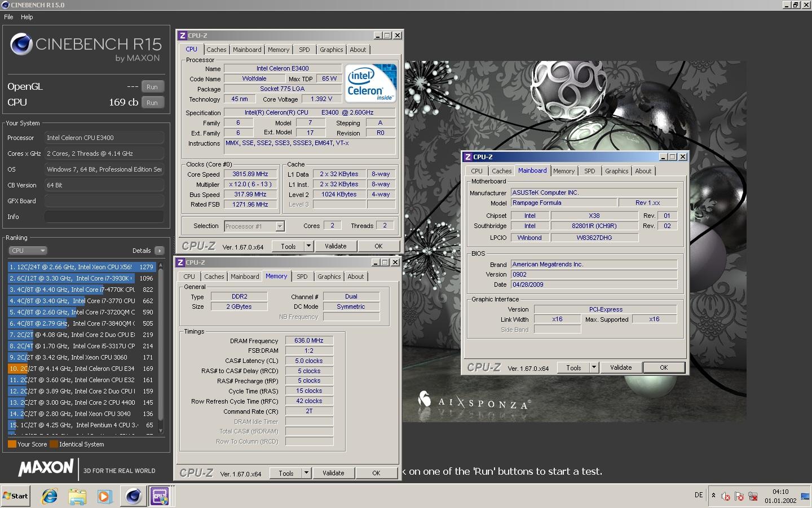812x508 pixels.
Task: Click the network tray icon
Action: pos(753,496)
